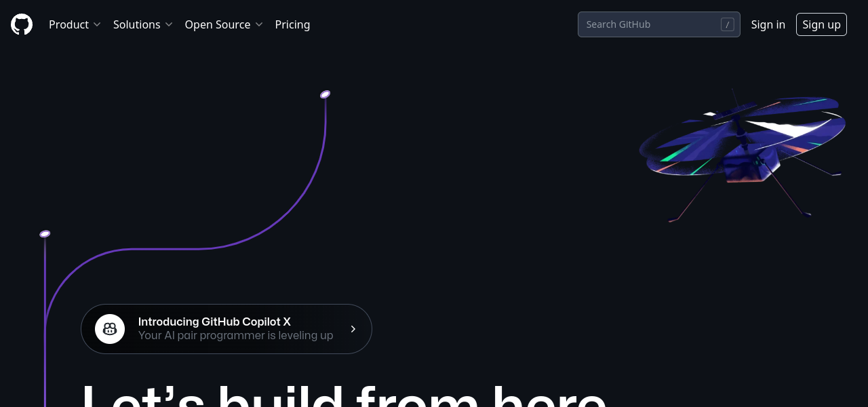Go to the Pricing page
This screenshot has height=407, width=868.
[292, 24]
